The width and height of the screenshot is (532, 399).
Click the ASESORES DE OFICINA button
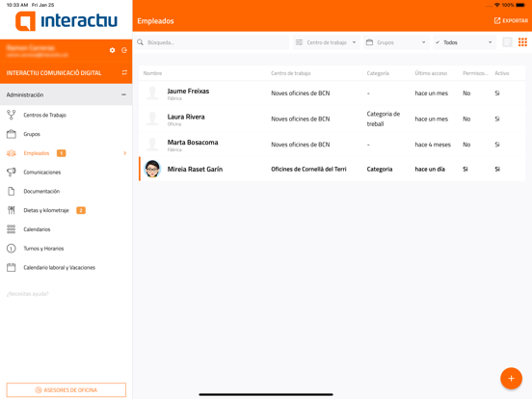[66, 390]
